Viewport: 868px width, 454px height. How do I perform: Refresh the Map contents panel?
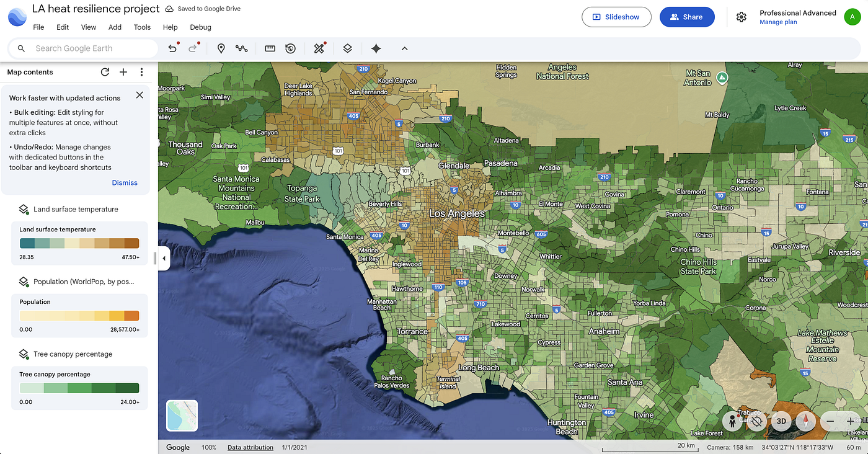pyautogui.click(x=105, y=72)
